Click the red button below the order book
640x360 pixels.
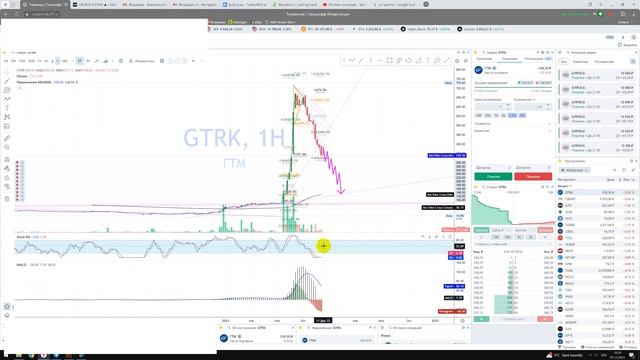click(x=545, y=319)
